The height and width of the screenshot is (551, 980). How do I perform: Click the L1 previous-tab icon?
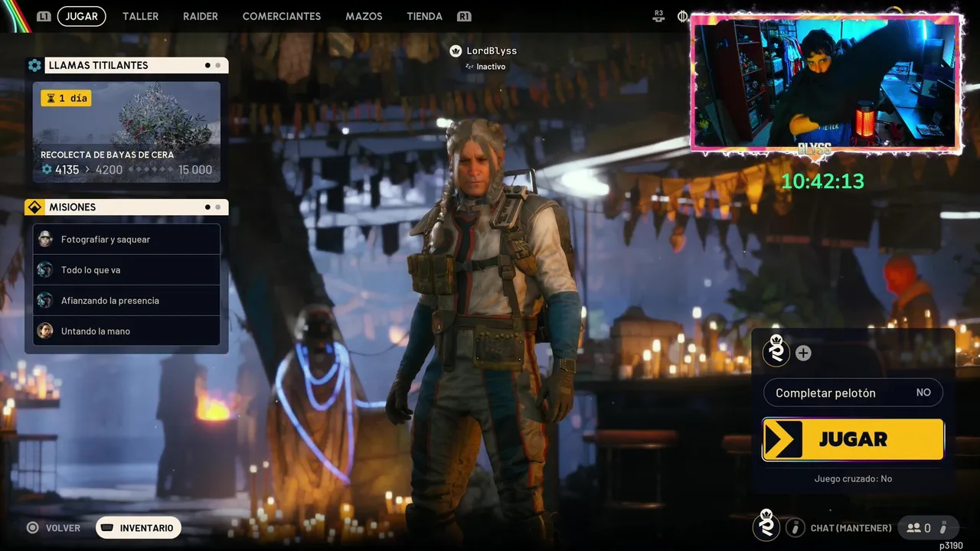point(44,16)
